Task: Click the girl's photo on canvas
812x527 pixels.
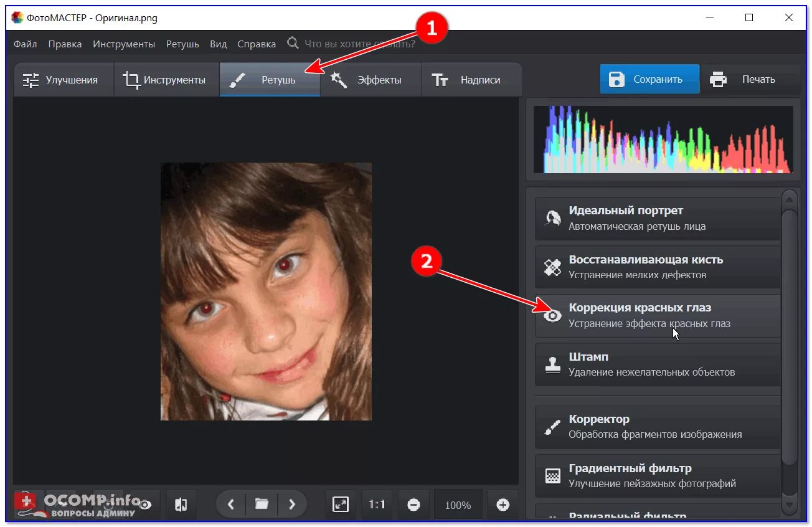Action: (266, 292)
